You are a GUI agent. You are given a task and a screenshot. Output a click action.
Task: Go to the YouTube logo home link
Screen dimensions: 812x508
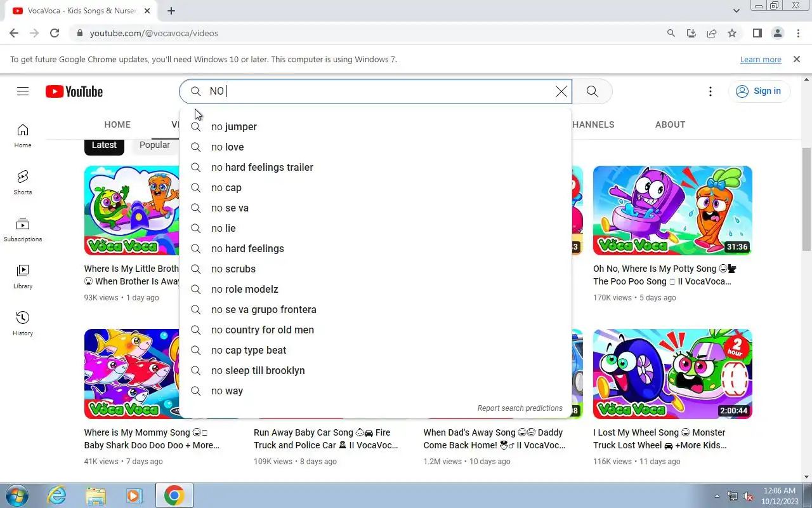click(x=74, y=91)
